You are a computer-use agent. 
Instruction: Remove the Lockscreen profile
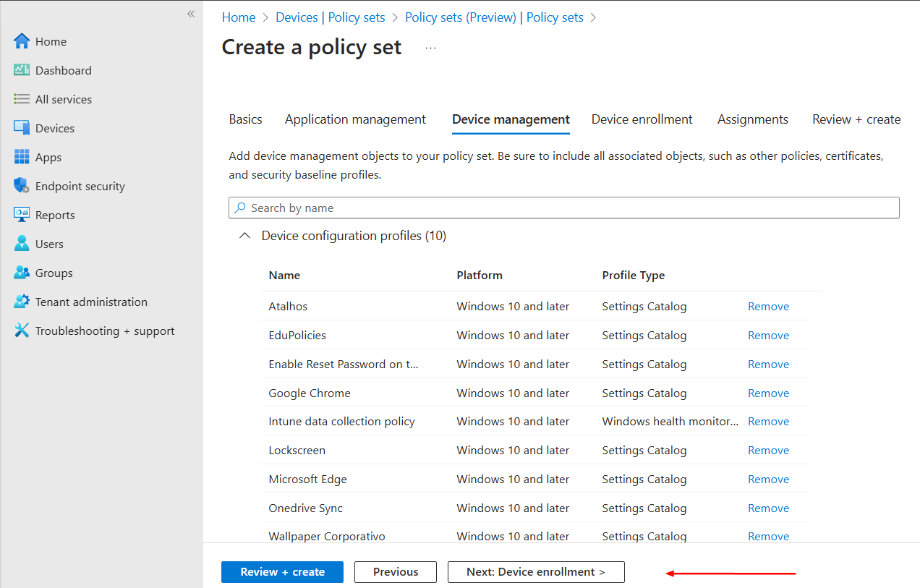pos(768,451)
